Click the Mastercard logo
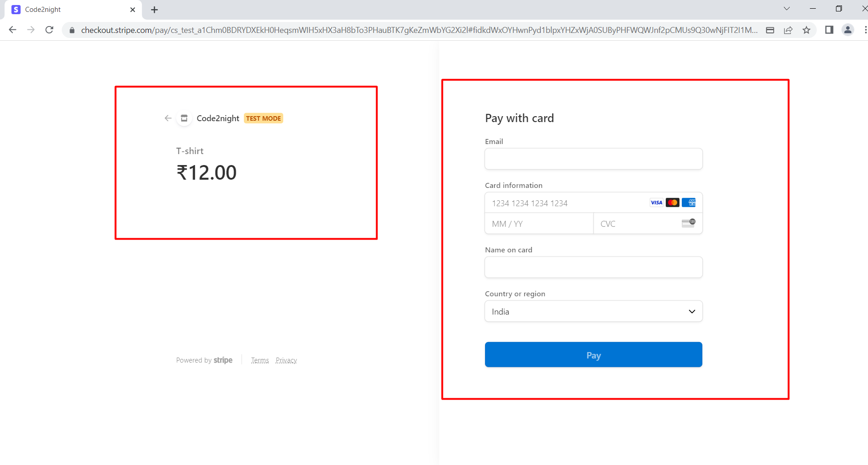This screenshot has width=868, height=465. [x=672, y=203]
